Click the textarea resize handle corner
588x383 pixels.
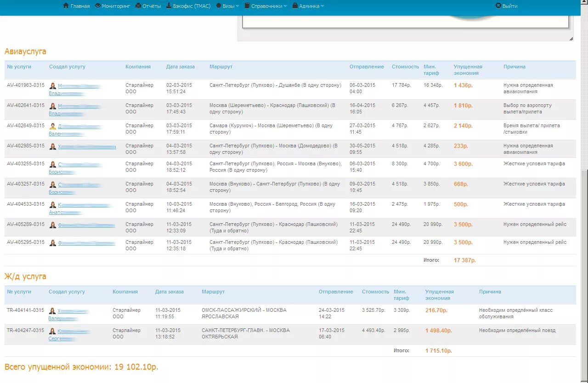click(571, 39)
